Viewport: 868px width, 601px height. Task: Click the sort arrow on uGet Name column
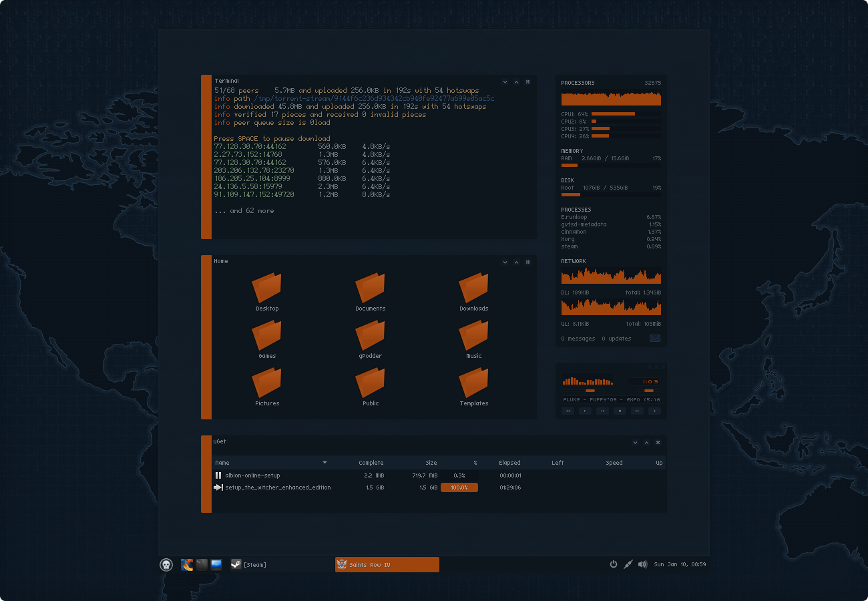pyautogui.click(x=325, y=462)
